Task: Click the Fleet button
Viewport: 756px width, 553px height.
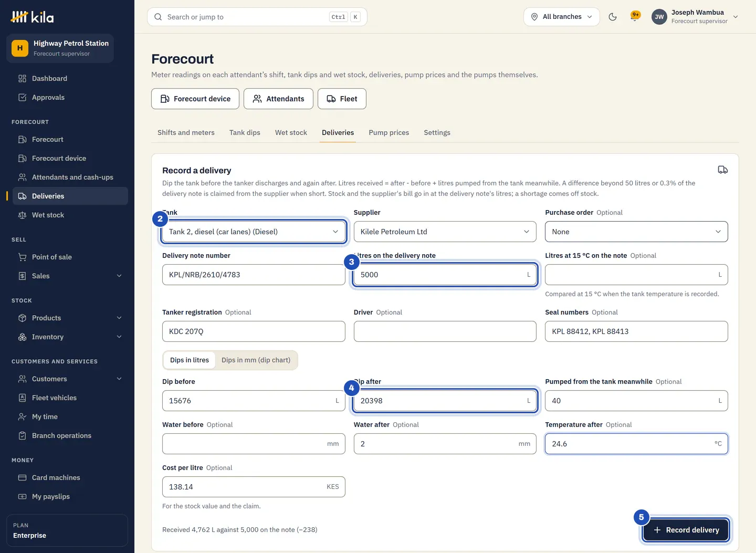Action: click(x=342, y=99)
